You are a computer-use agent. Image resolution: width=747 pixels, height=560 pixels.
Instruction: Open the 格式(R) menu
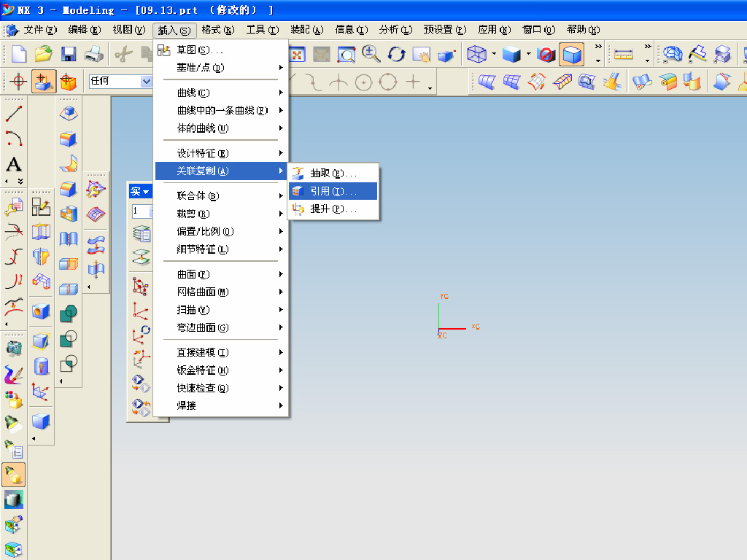coord(217,29)
